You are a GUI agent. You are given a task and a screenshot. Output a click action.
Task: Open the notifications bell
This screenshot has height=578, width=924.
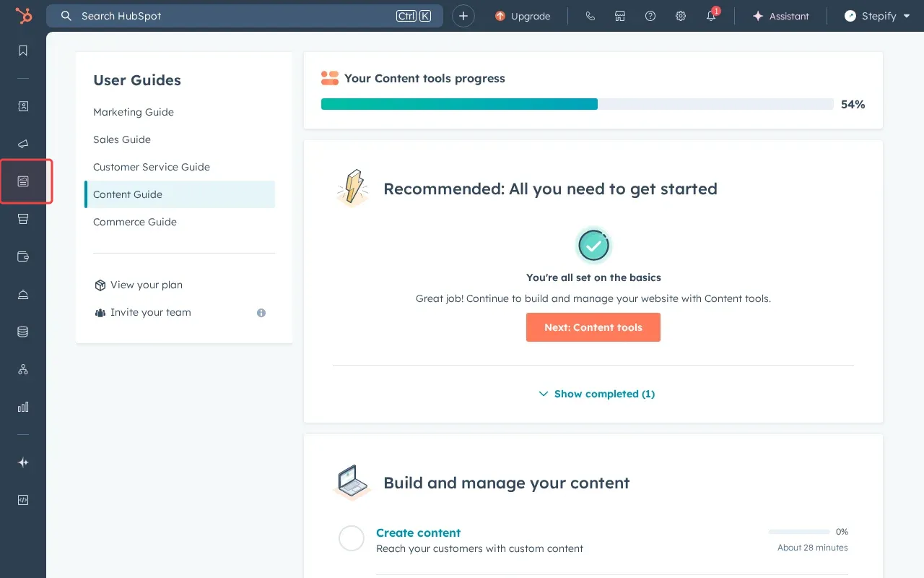[x=711, y=16]
